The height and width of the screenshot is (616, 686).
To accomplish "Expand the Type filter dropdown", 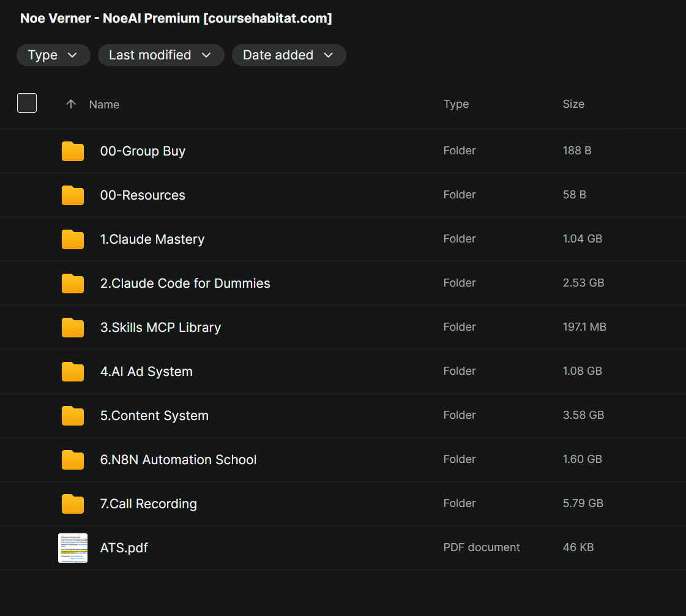I will (53, 55).
